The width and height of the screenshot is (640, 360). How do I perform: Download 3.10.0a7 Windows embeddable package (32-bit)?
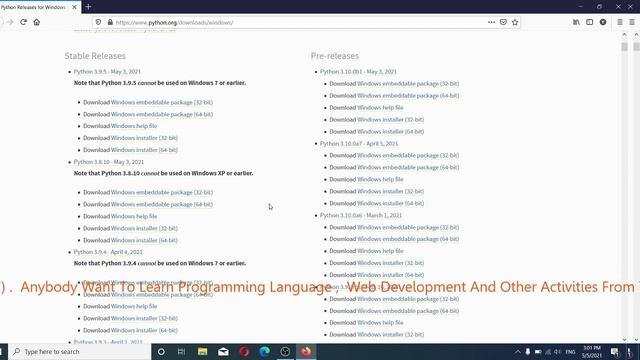click(408, 155)
